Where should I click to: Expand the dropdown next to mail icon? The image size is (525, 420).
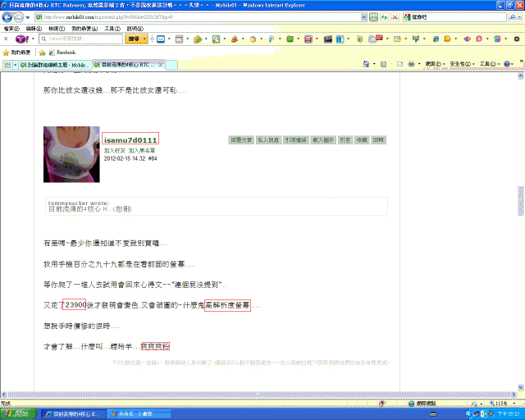(x=169, y=39)
